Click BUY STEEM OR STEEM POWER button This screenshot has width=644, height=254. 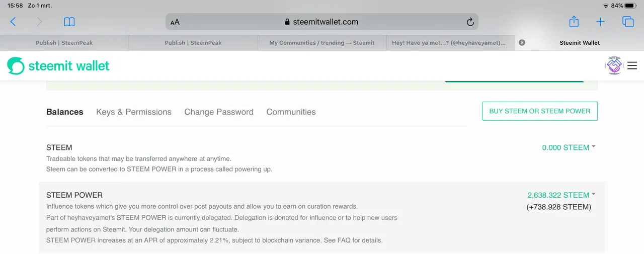(540, 111)
